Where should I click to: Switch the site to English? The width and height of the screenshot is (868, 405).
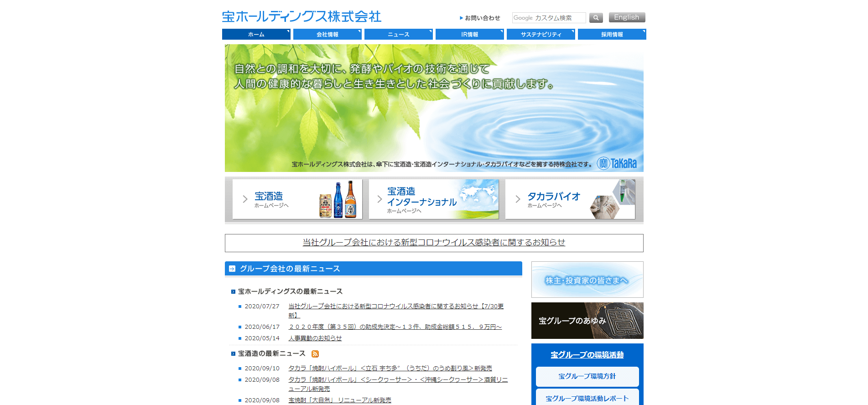coord(627,17)
